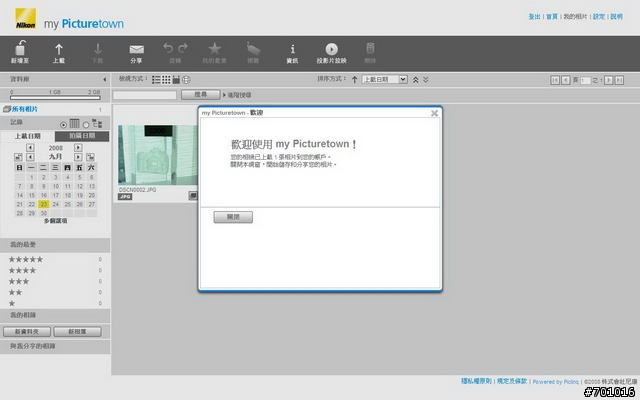Click the page number input field
The width and height of the screenshot is (640, 400).
pyautogui.click(x=585, y=80)
